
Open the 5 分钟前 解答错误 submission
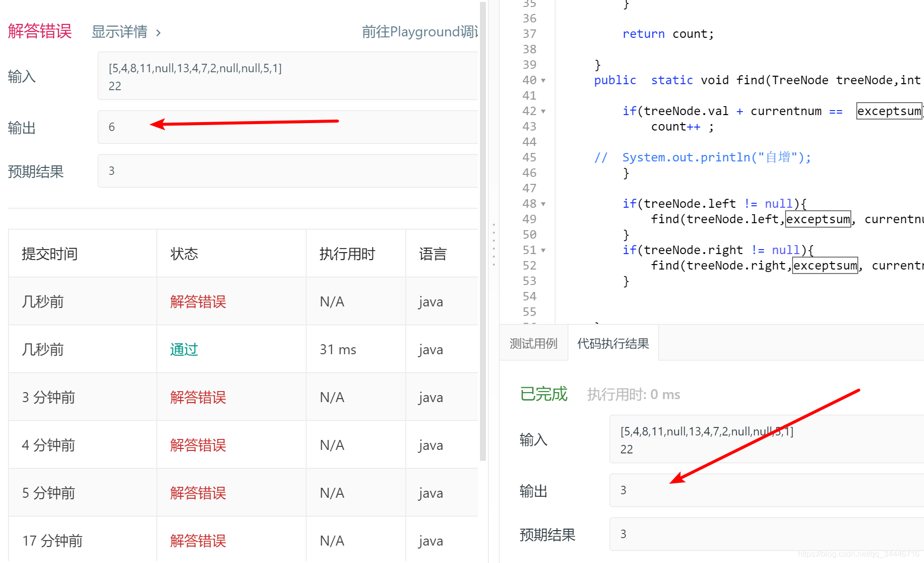tap(198, 493)
